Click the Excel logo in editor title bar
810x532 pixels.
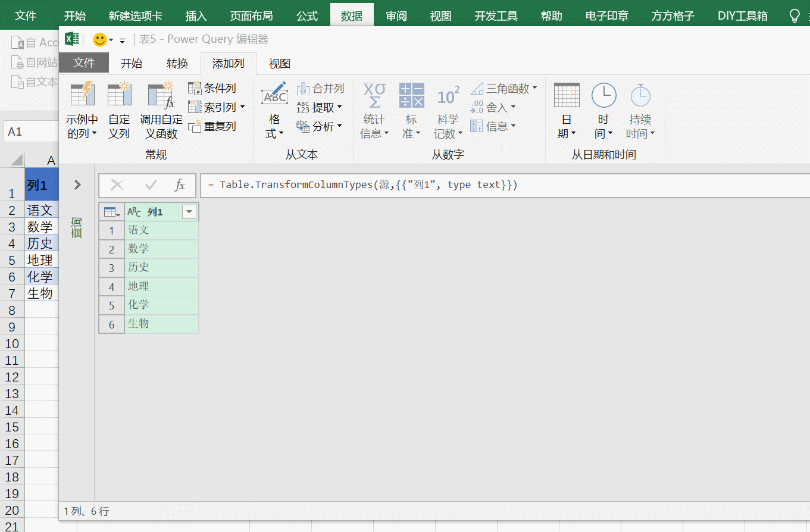click(x=72, y=39)
